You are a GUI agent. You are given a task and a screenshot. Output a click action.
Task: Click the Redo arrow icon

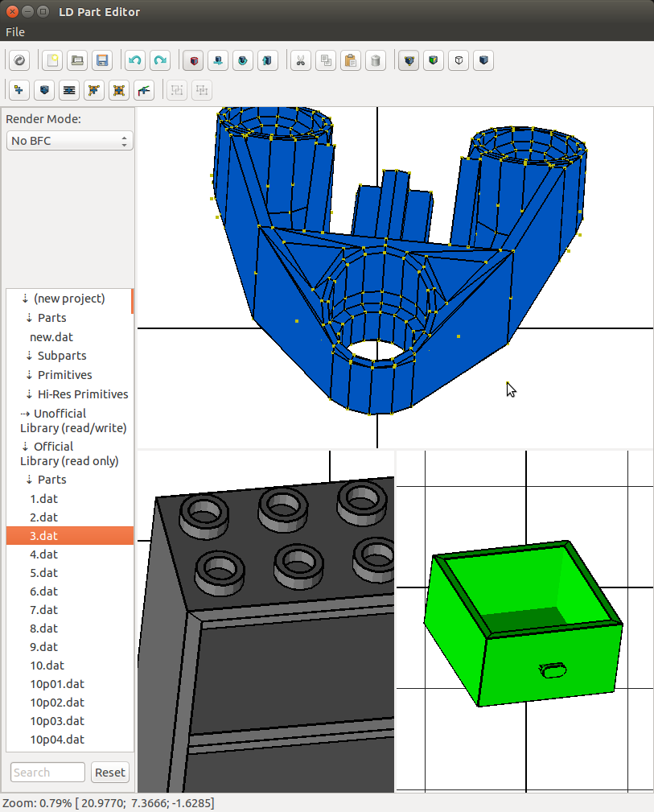[160, 60]
